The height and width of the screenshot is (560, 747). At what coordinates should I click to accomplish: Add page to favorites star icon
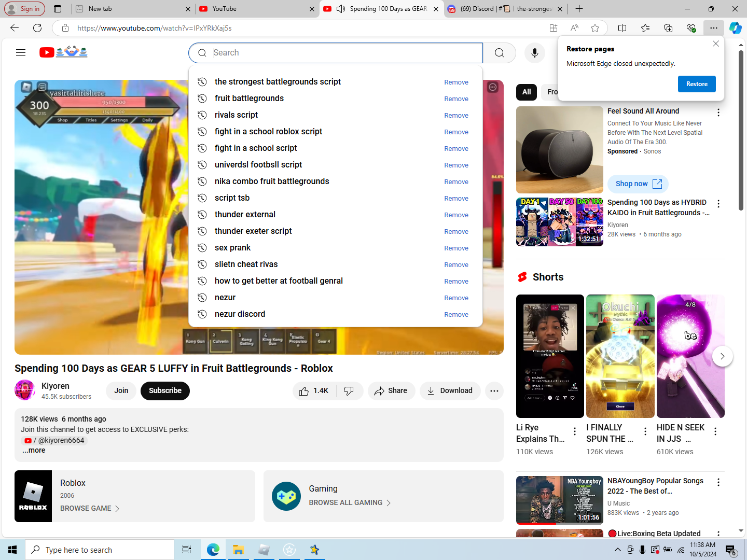pos(595,28)
